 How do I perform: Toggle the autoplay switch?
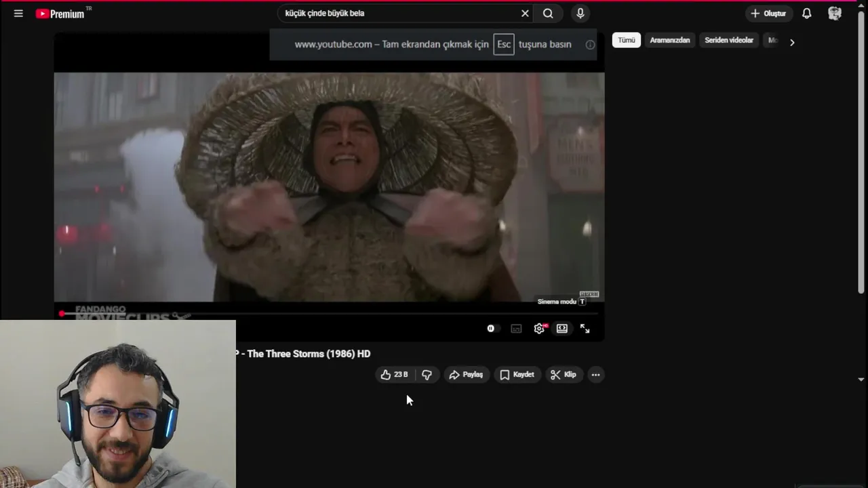[493, 329]
